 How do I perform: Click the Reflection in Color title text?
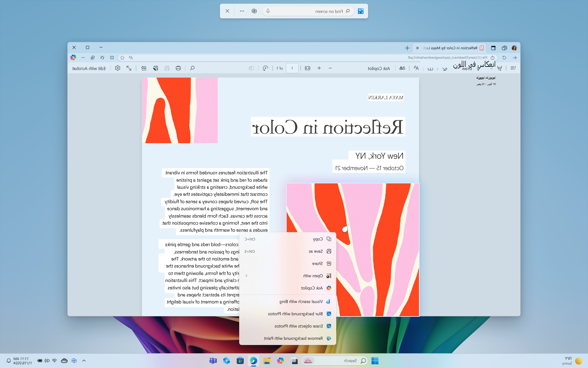pos(328,127)
